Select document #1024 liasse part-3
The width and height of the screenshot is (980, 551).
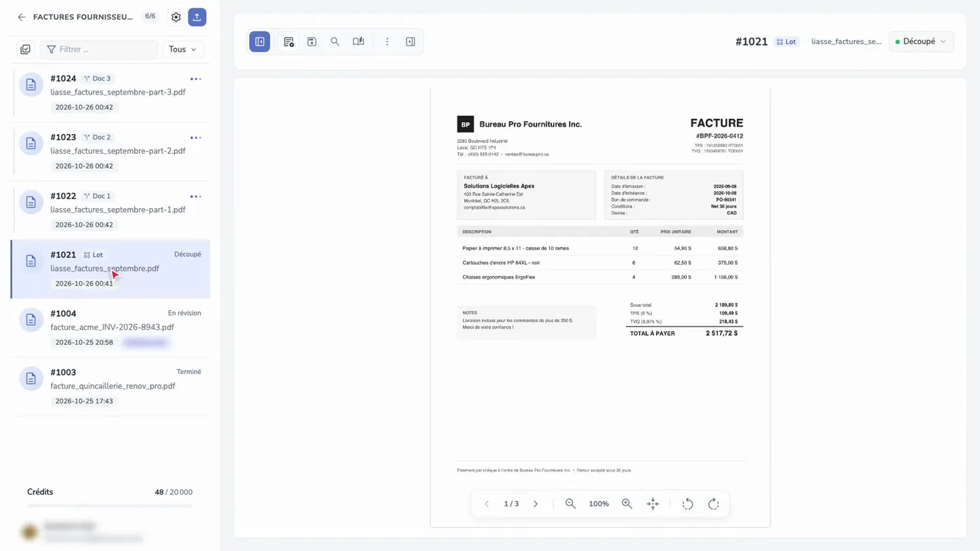(110, 93)
